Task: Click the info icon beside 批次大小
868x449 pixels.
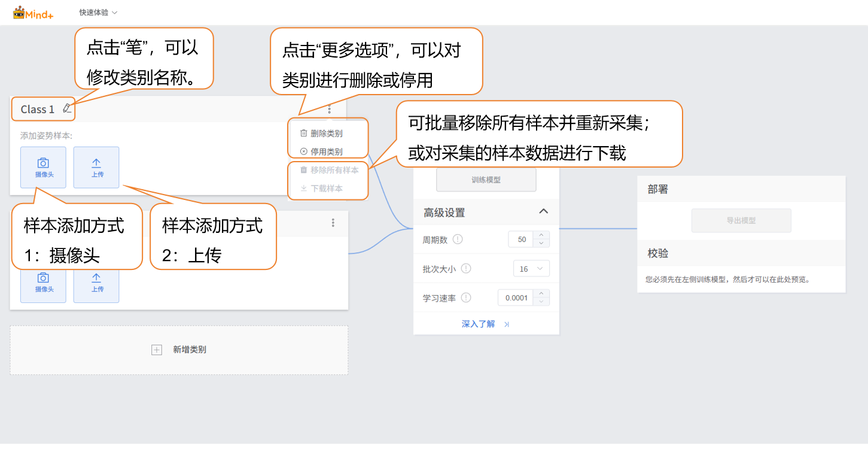Action: 466,269
